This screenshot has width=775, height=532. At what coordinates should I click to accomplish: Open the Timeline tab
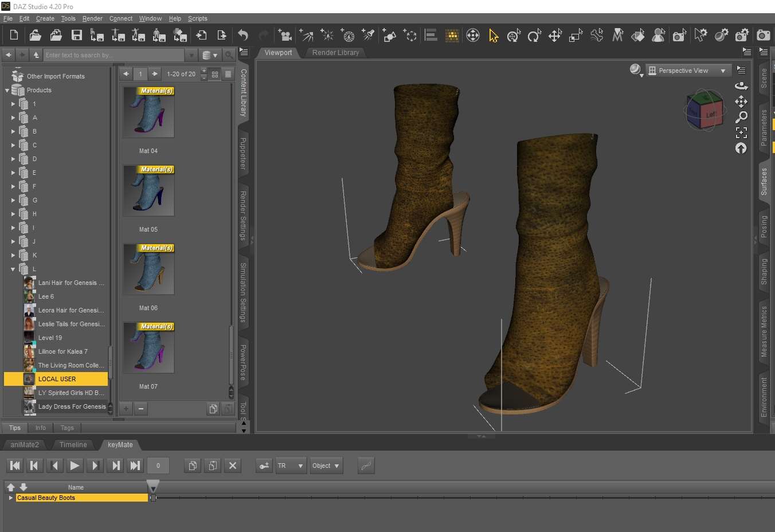tap(73, 445)
